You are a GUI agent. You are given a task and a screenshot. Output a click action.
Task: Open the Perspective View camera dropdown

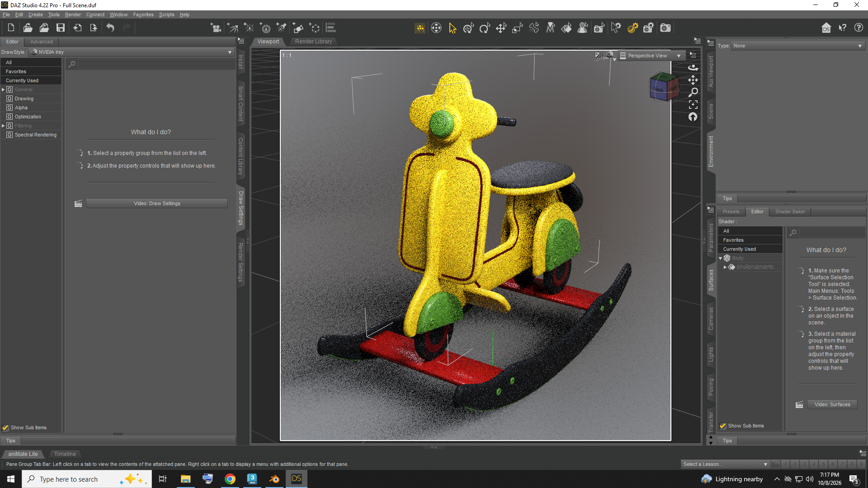point(651,56)
